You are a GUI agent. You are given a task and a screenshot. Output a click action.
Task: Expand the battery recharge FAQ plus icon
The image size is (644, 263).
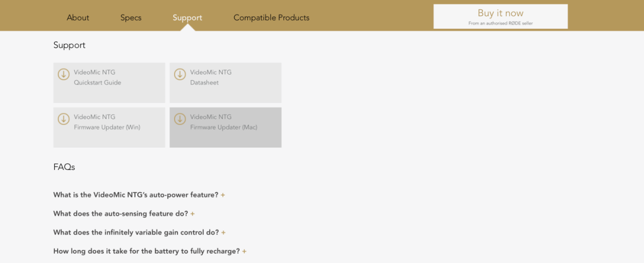(x=244, y=252)
